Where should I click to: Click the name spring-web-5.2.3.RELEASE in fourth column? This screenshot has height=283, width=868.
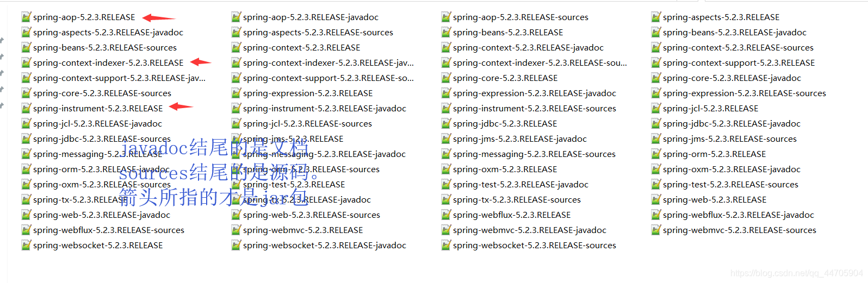pyautogui.click(x=715, y=200)
